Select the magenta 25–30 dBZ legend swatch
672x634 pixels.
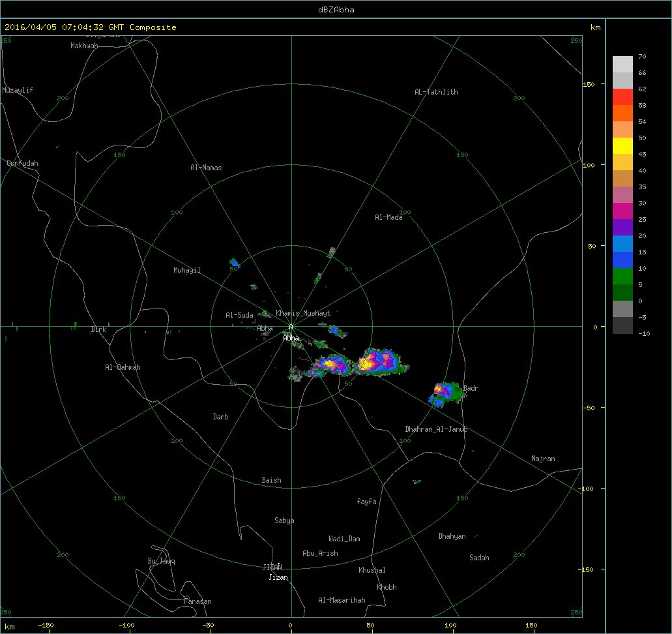click(x=622, y=211)
